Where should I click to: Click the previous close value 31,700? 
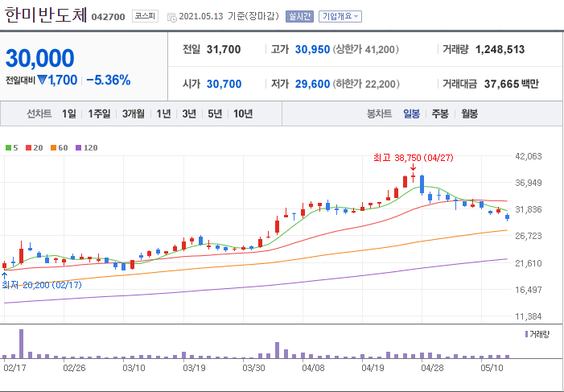coord(224,49)
